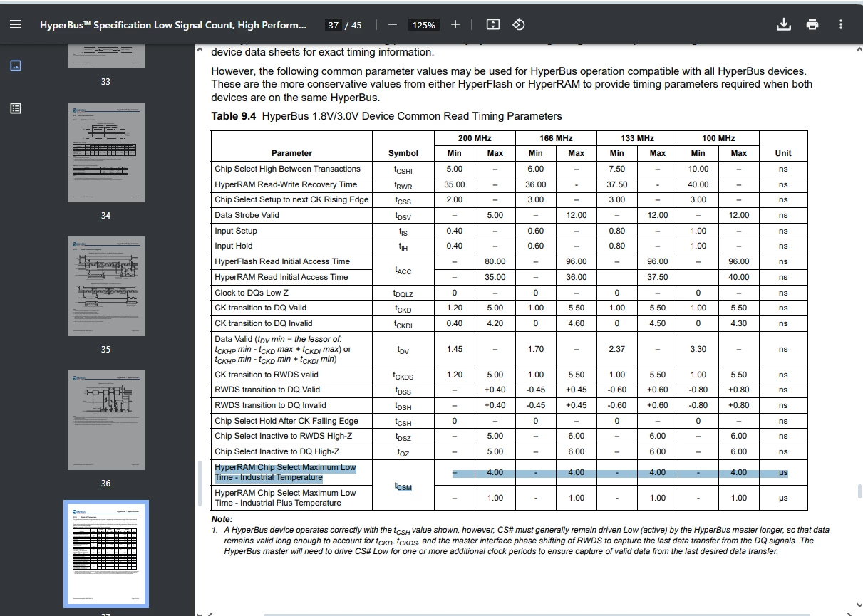Zoom out with the minus button
The image size is (863, 616).
pos(392,24)
